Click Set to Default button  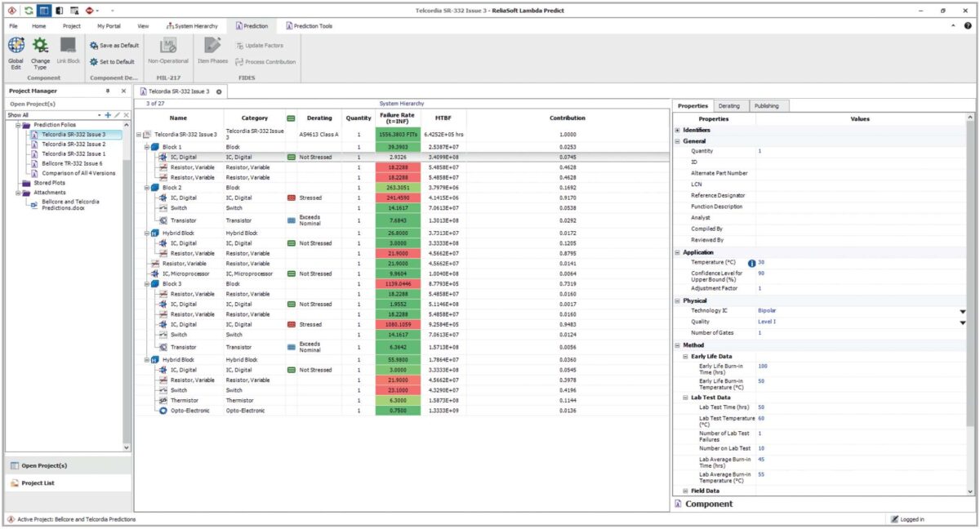coord(112,62)
